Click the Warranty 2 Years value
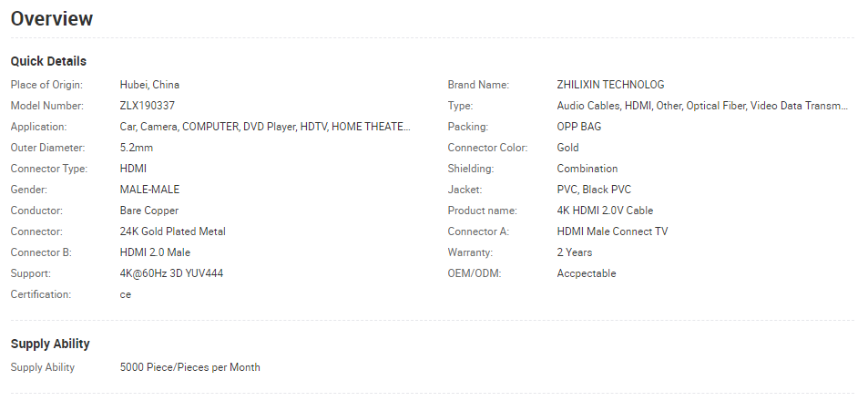868x401 pixels. [575, 252]
